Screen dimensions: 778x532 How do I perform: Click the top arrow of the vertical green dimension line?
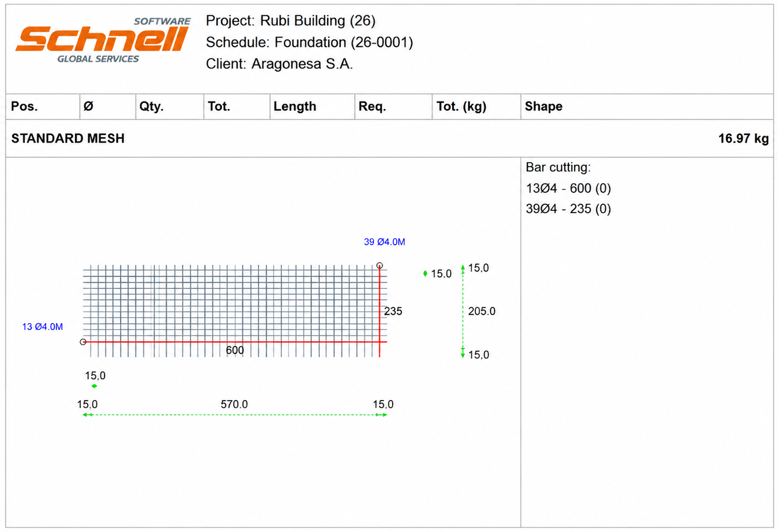pos(463,268)
